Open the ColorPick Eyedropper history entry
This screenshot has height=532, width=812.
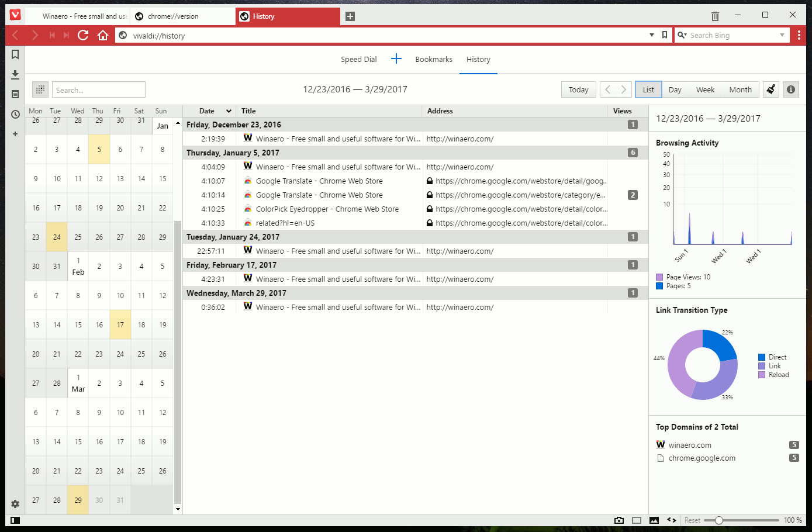click(416, 209)
